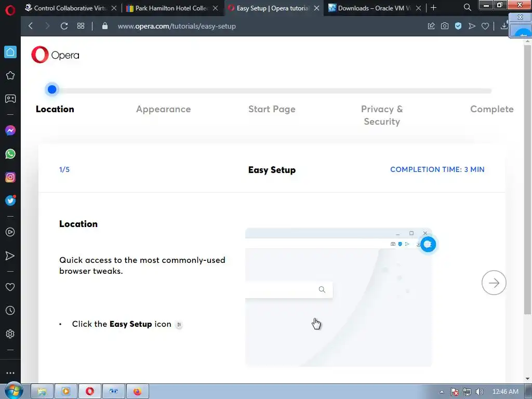Click the taskbar volume speaker icon
The image size is (532, 399).
tap(479, 392)
